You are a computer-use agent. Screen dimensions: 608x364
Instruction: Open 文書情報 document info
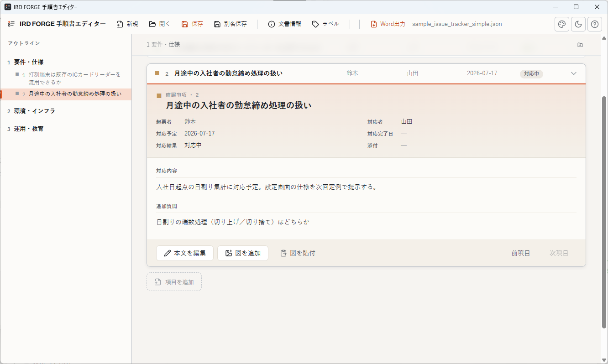pos(284,24)
